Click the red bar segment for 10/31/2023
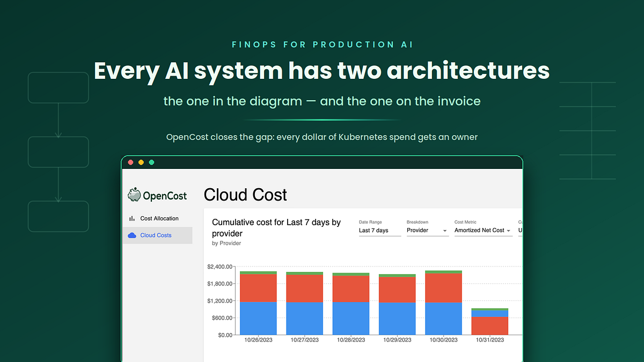 (490, 326)
